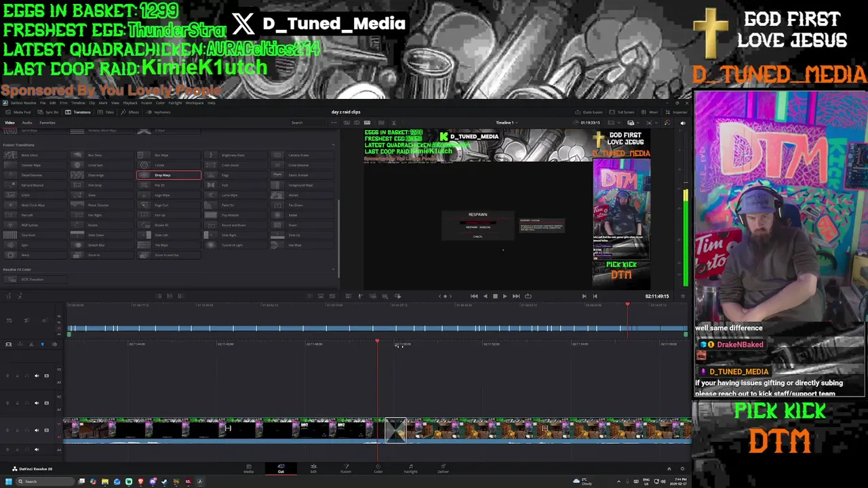The height and width of the screenshot is (488, 868).
Task: Collapse the Fusion Transitions section
Action: coord(333,145)
